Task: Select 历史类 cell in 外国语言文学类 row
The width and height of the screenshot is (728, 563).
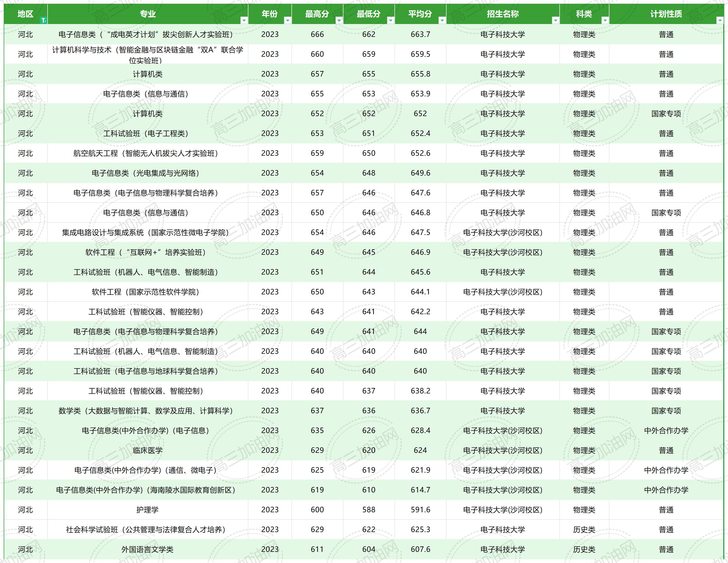Action: (584, 549)
